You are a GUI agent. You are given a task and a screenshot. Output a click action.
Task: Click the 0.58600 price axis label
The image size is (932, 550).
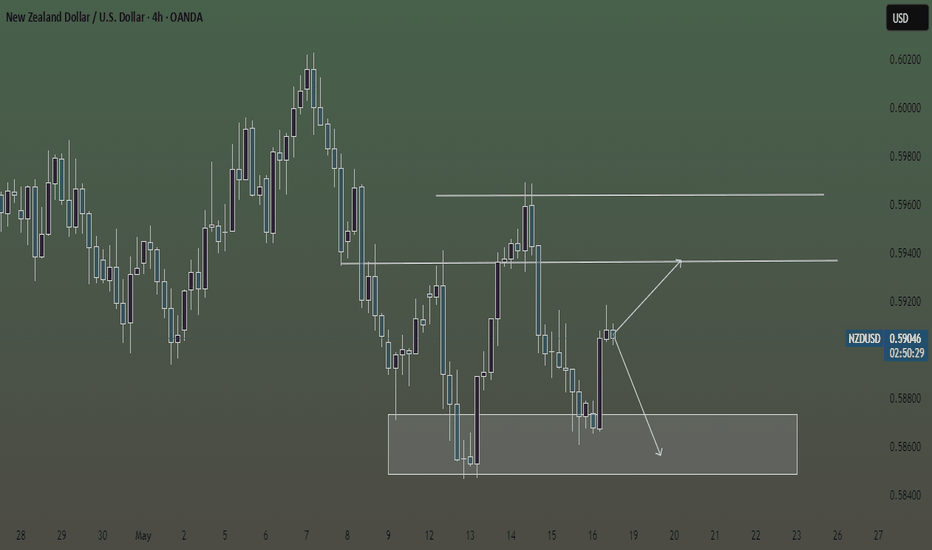pos(905,447)
